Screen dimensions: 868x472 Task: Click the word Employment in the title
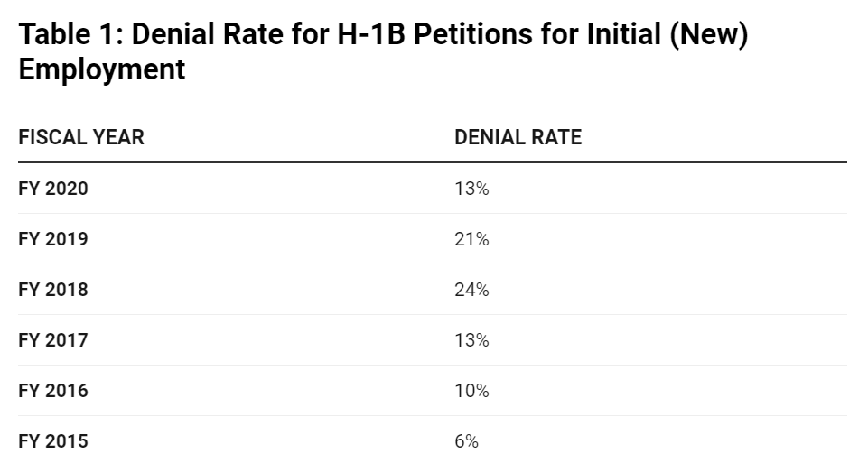pyautogui.click(x=102, y=69)
